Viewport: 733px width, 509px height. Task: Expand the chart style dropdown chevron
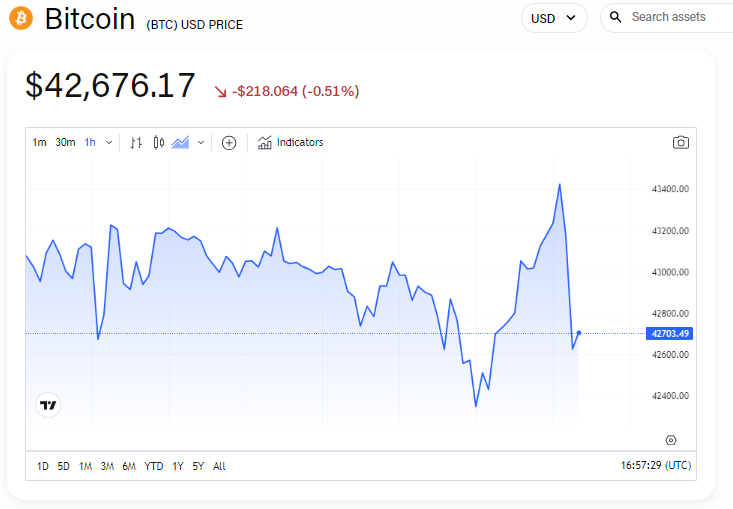pyautogui.click(x=201, y=143)
